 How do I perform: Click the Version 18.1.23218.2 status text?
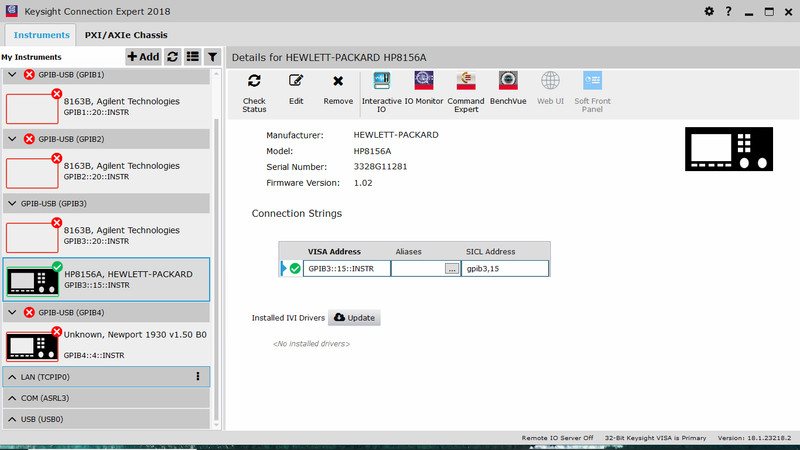point(754,438)
